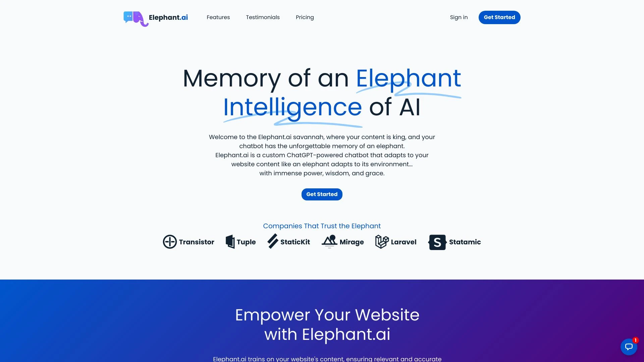Click the notification badge on chat icon

pos(636,340)
